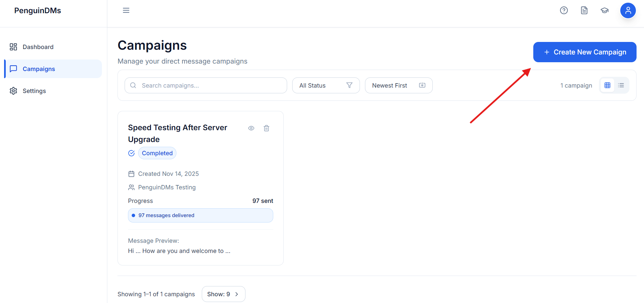Click the 97 messages delivered progress bar
The width and height of the screenshot is (644, 303).
(200, 215)
